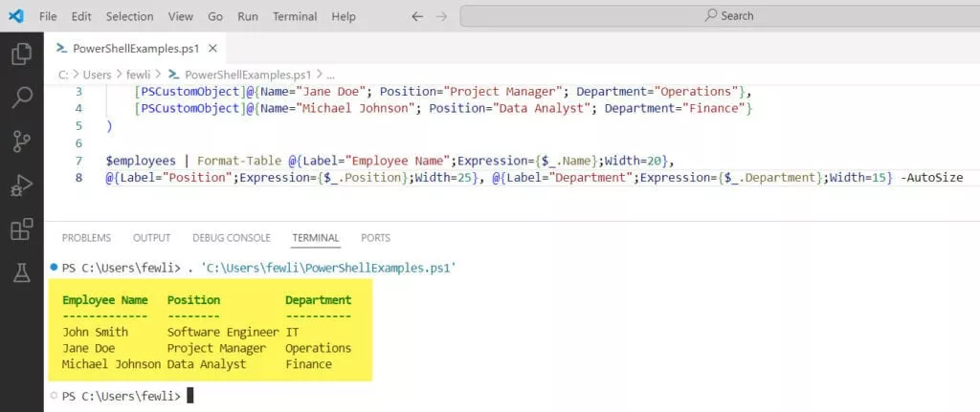Viewport: 980px width, 412px height.
Task: Open the Edit menu
Action: pos(81,17)
